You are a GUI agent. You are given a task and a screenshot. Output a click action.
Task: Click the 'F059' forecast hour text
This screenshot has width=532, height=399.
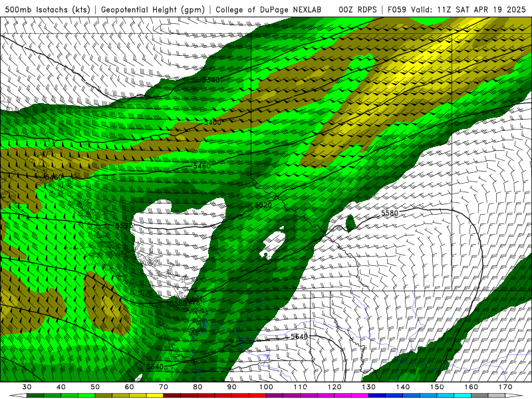(x=396, y=10)
